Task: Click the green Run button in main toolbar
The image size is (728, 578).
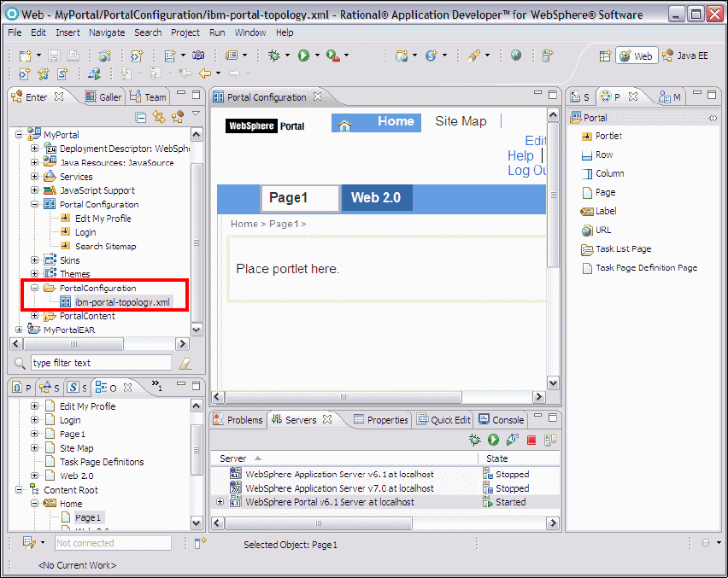Action: click(x=303, y=55)
